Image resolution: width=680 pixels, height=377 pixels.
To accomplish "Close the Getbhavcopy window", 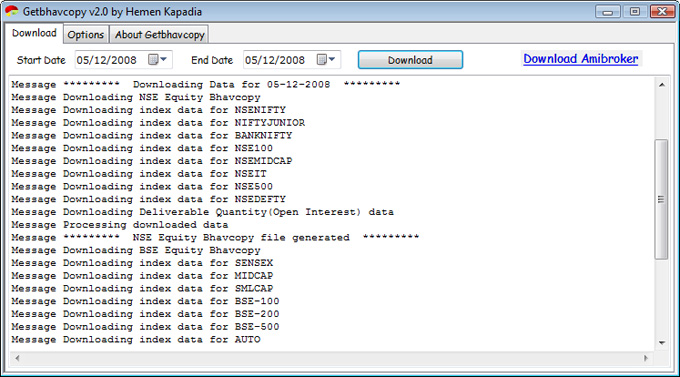I will pyautogui.click(x=662, y=12).
